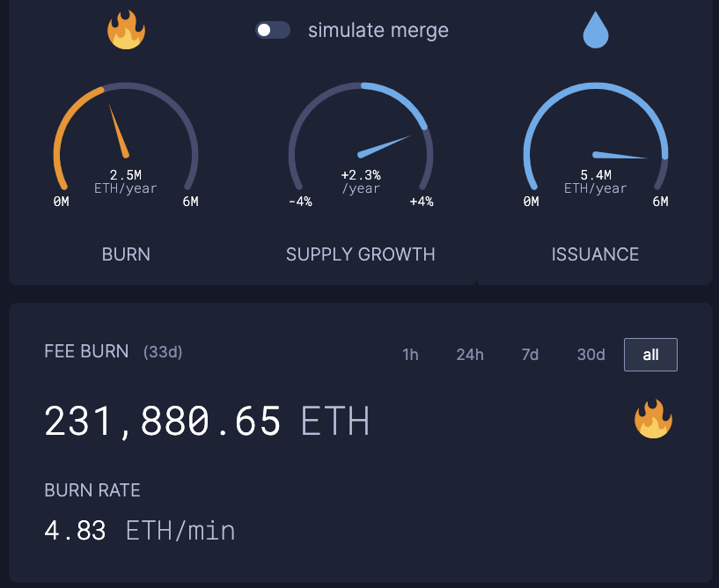Select the 7d time frame
The width and height of the screenshot is (719, 588).
click(x=530, y=355)
